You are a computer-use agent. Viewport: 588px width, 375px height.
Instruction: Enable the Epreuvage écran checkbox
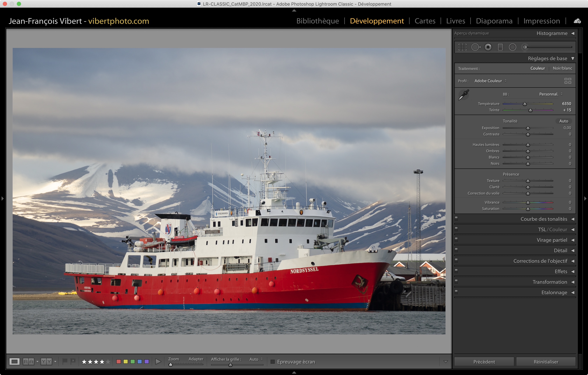pyautogui.click(x=272, y=362)
